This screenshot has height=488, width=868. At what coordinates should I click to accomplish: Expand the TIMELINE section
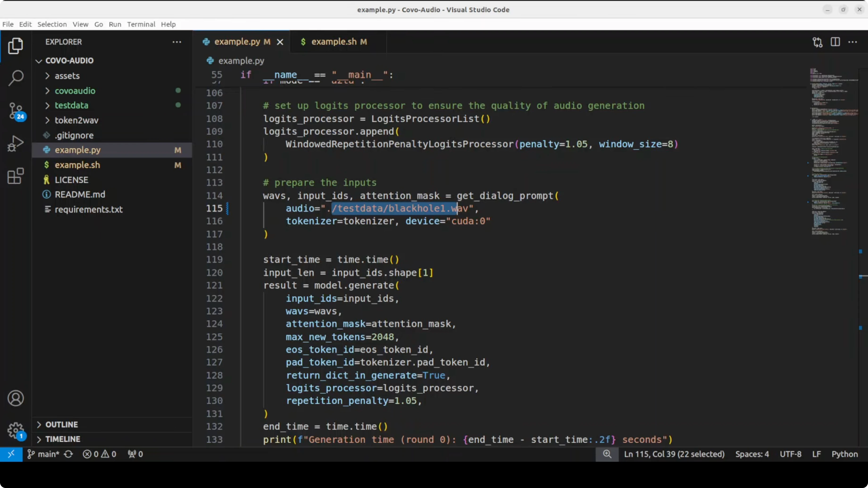tap(63, 439)
